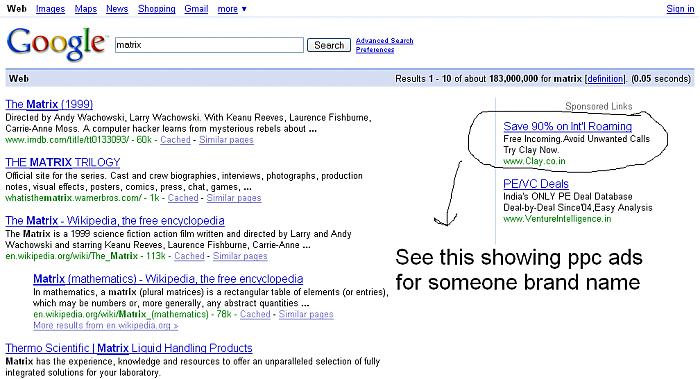Open Gmail from top navigation

(x=196, y=9)
